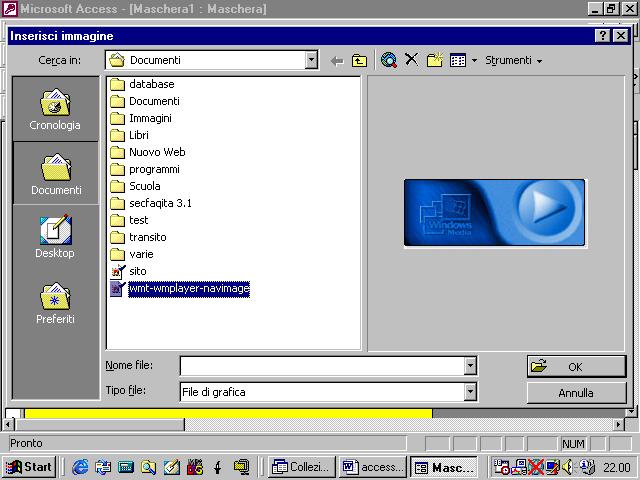Launch Internet Explorer from quick launch
The height and width of the screenshot is (480, 640).
[x=80, y=467]
